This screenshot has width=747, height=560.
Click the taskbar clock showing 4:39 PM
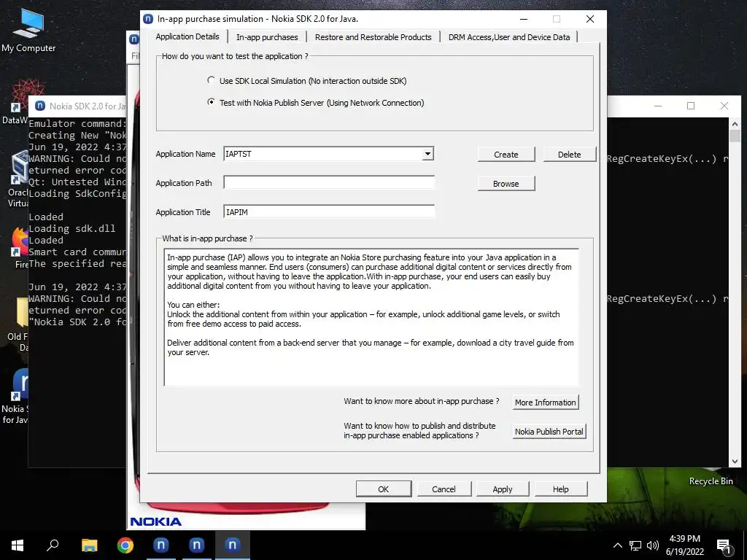(x=684, y=545)
